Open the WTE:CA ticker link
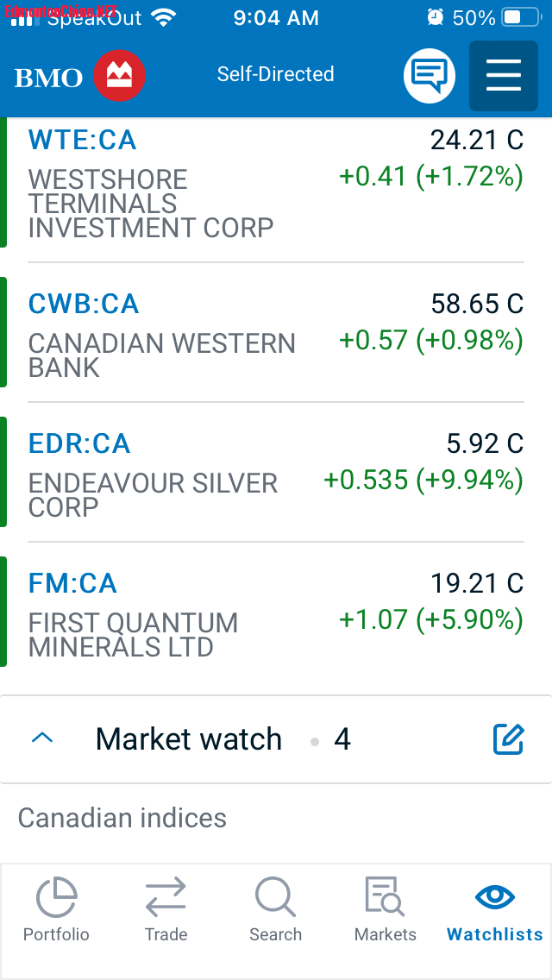Screen dimensions: 552x980 click(x=82, y=140)
